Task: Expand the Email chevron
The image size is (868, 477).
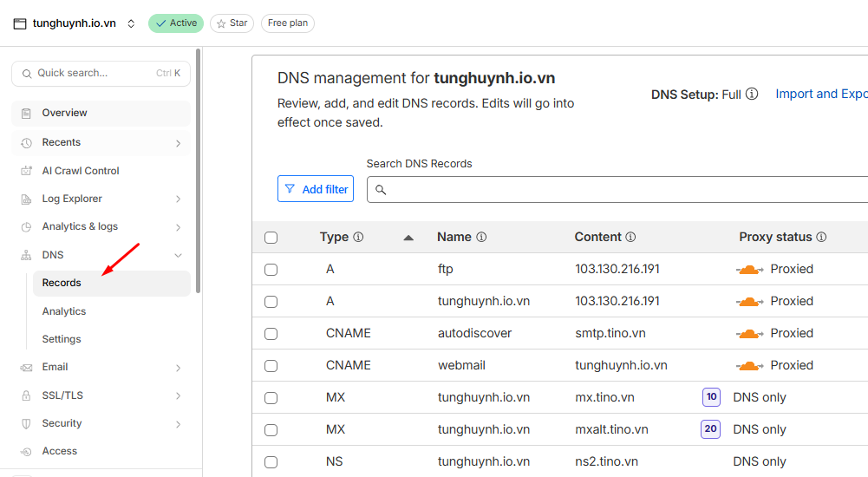Action: [x=179, y=368]
